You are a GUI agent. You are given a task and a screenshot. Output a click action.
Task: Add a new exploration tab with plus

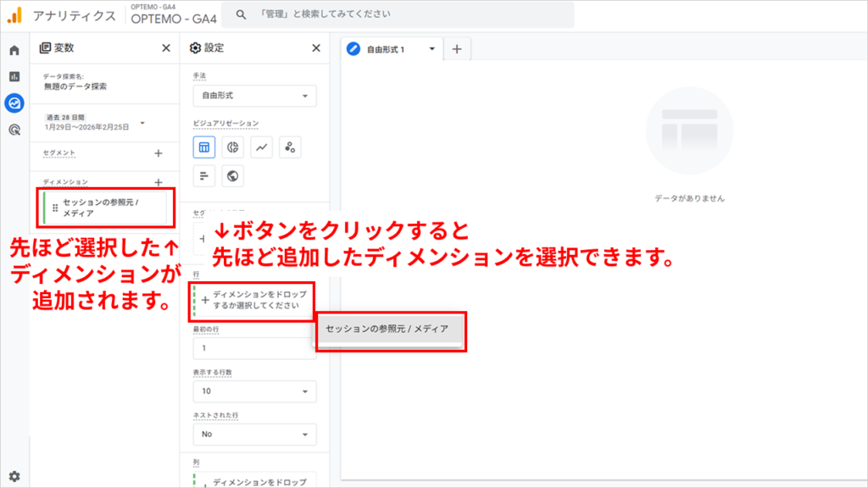tap(456, 48)
